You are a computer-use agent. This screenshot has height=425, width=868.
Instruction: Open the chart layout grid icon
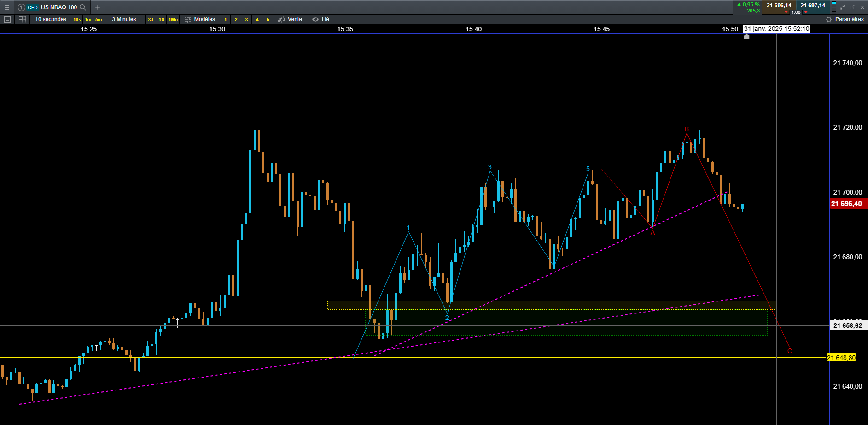[22, 19]
